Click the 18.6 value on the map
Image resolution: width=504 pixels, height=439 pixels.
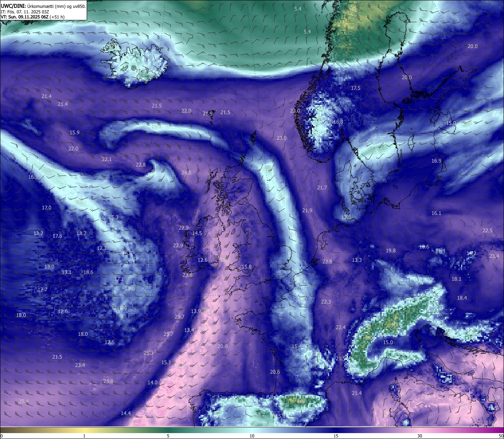88,272
